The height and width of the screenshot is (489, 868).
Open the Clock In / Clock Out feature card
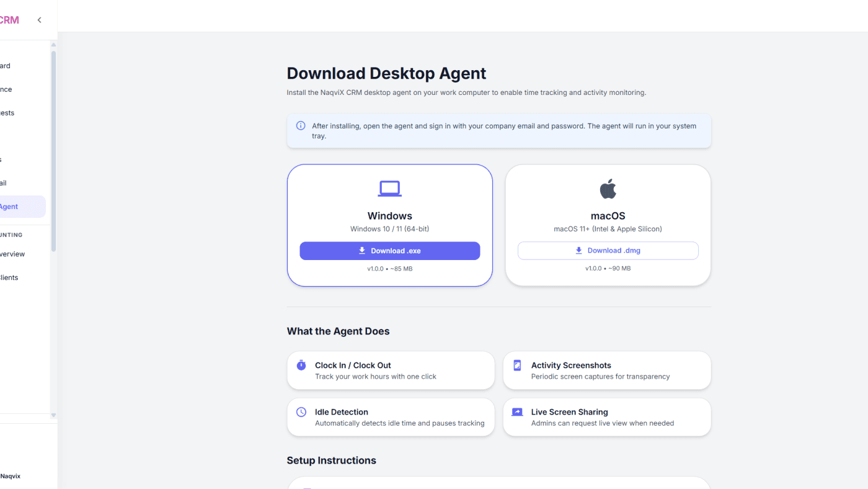pos(391,370)
